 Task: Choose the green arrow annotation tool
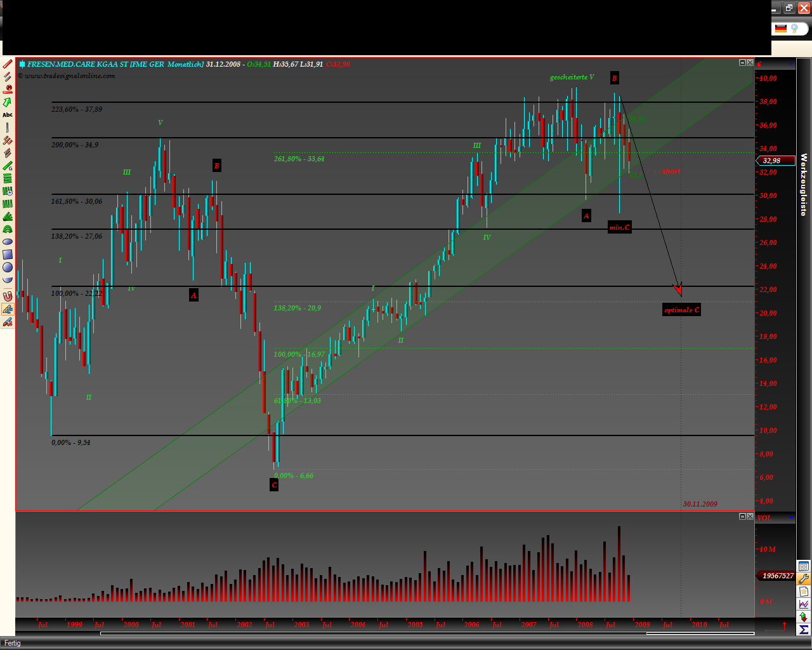tap(8, 102)
